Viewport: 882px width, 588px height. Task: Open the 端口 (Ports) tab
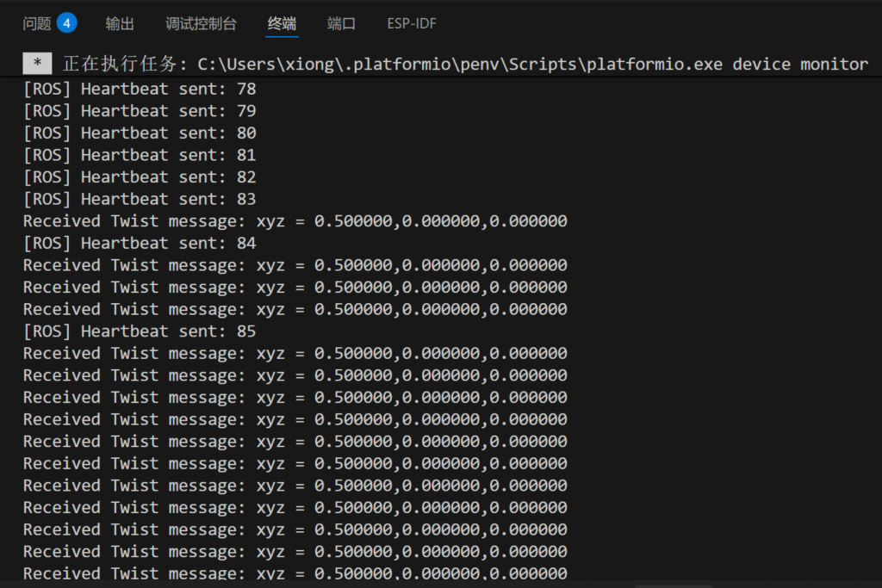click(x=341, y=23)
